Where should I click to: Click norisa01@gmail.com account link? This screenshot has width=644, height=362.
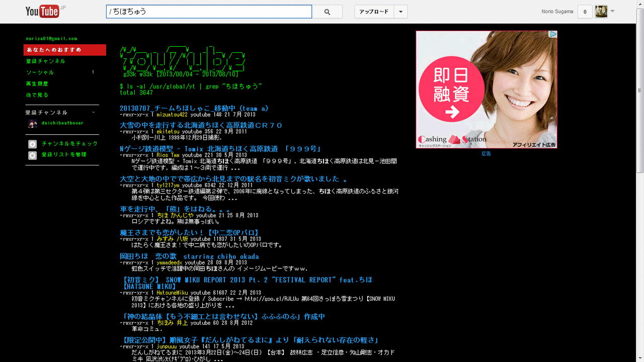coord(52,39)
